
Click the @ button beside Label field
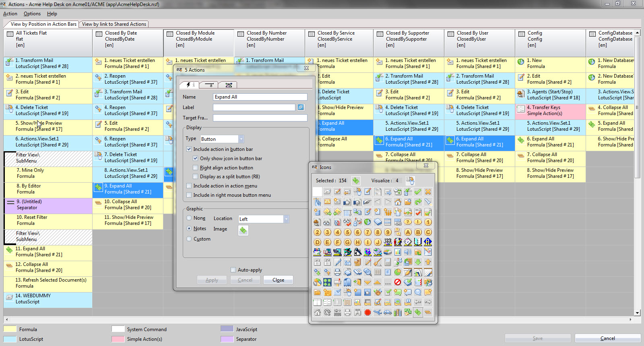301,107
